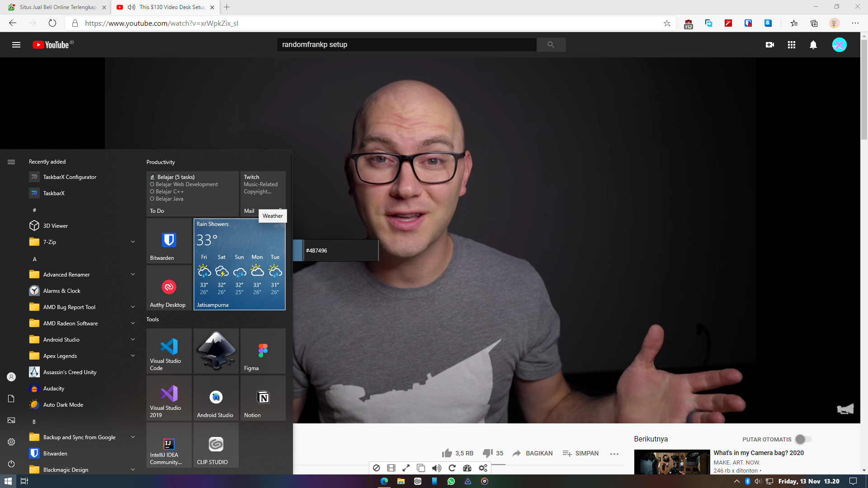The width and height of the screenshot is (868, 488).
Task: Open the video more actions ellipsis
Action: pos(614,454)
